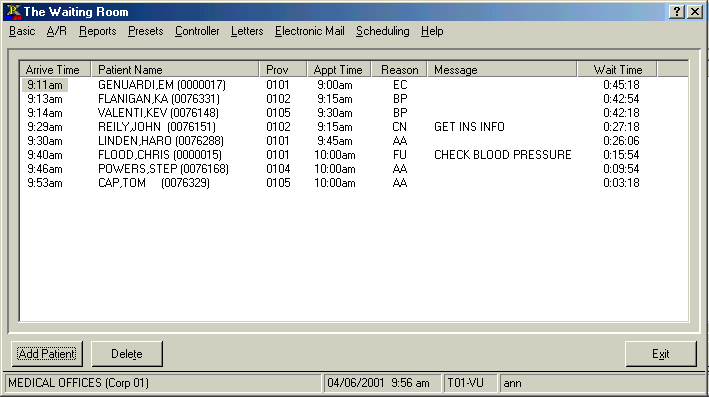The image size is (709, 397).
Task: Close The Waiting Room window
Action: point(695,12)
